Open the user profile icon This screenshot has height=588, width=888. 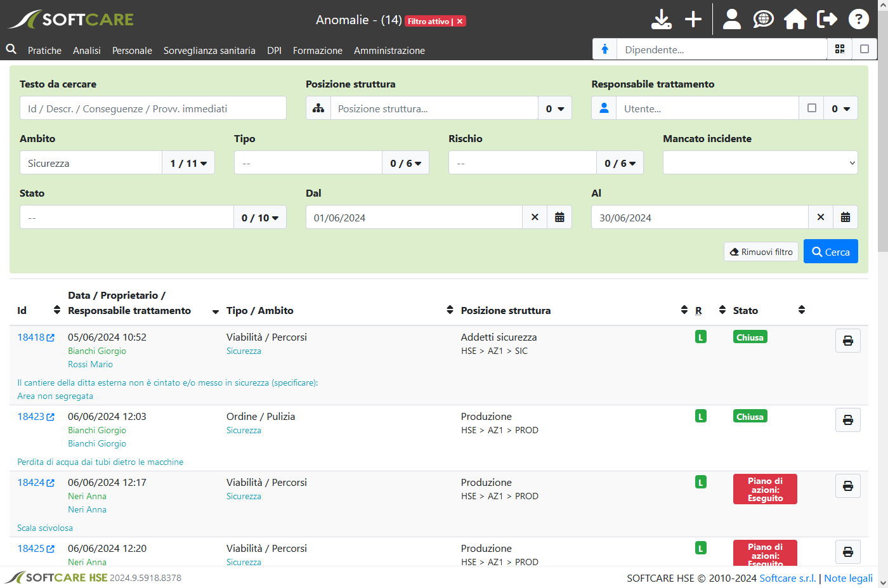pyautogui.click(x=732, y=19)
